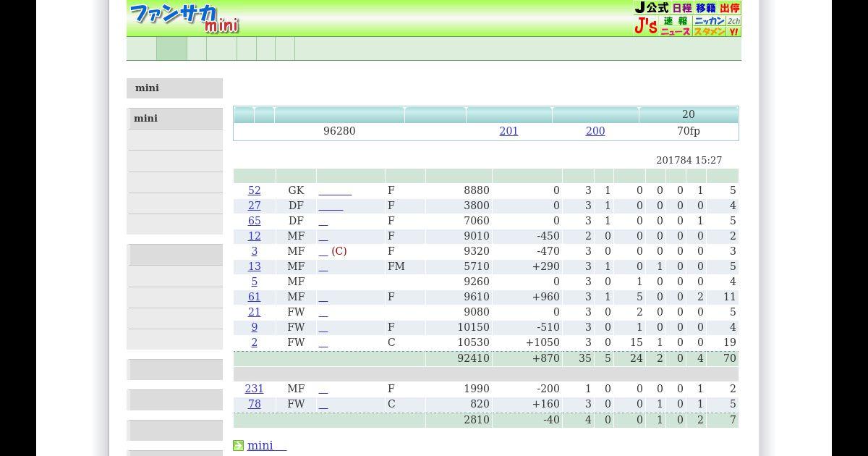This screenshot has height=456, width=868.
Task: Open player number 65 link
Action: (x=254, y=221)
